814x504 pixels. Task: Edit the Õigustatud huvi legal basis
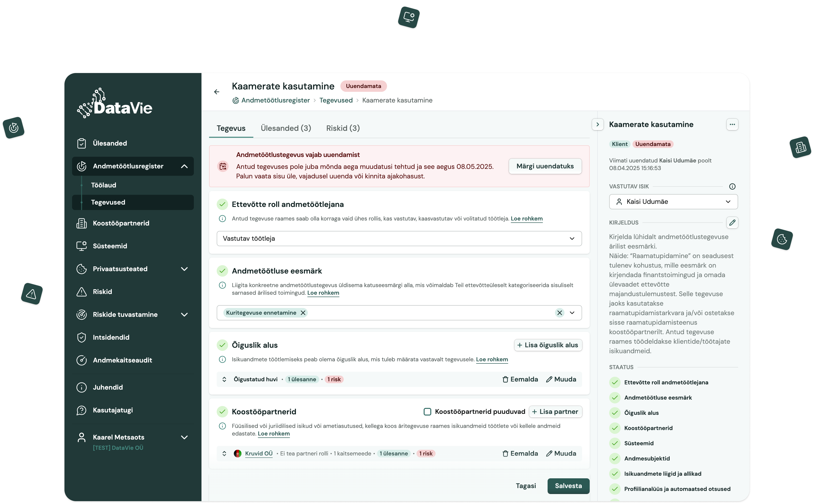561,379
